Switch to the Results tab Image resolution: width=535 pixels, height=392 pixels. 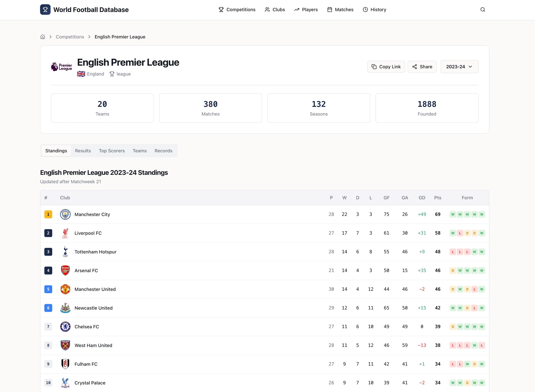coord(83,151)
